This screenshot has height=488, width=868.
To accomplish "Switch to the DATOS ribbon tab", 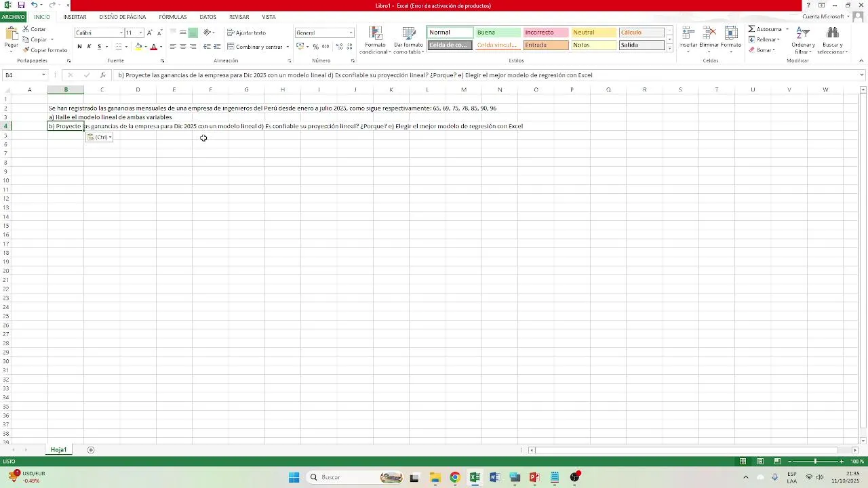I will coord(208,17).
